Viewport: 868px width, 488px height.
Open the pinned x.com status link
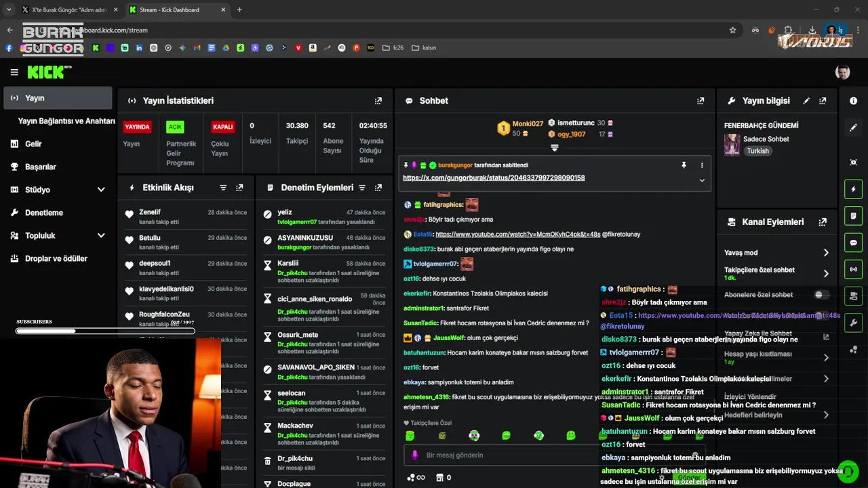pyautogui.click(x=494, y=178)
